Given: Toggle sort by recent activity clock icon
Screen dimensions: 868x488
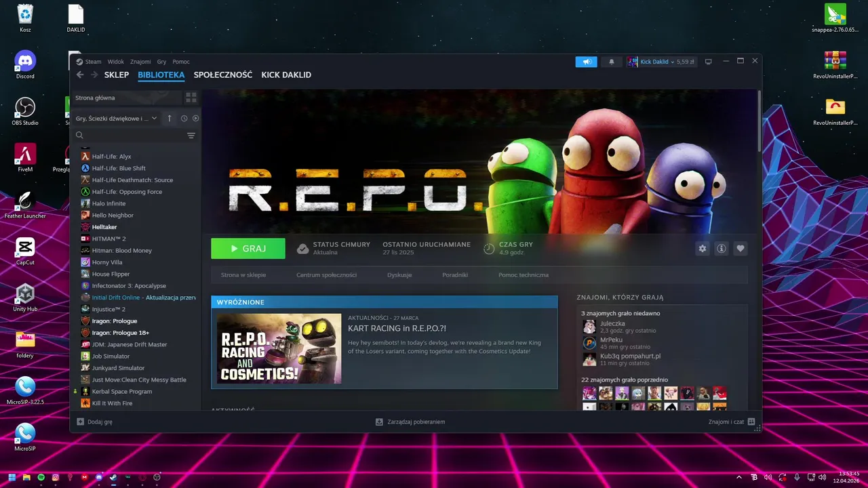Looking at the screenshot, I should click(x=184, y=118).
